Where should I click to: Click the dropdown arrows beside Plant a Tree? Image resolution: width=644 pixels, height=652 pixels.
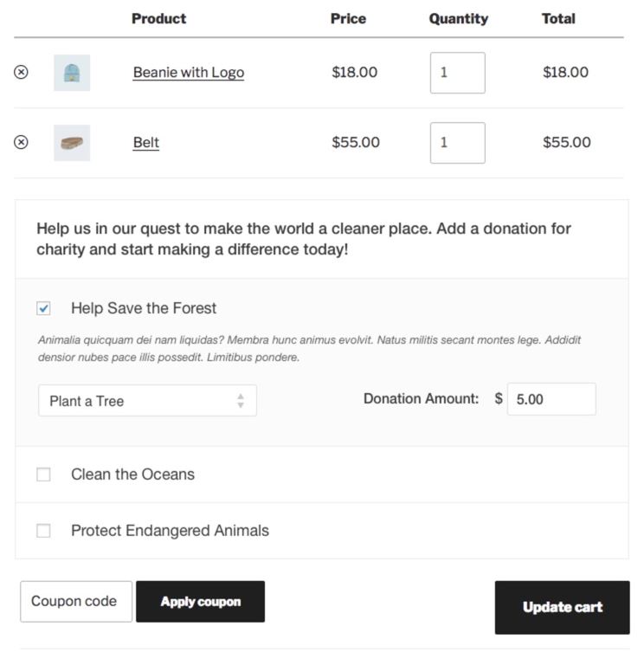(241, 400)
